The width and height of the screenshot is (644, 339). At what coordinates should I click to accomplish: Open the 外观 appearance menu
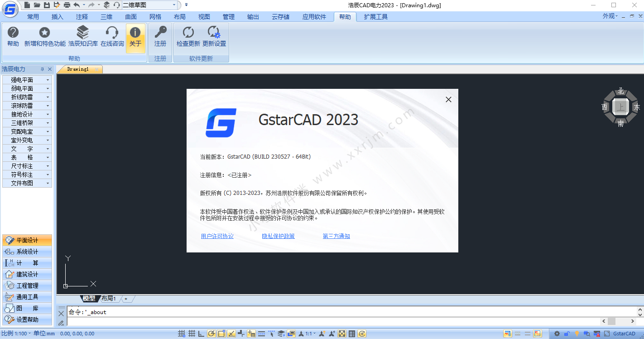pos(610,16)
